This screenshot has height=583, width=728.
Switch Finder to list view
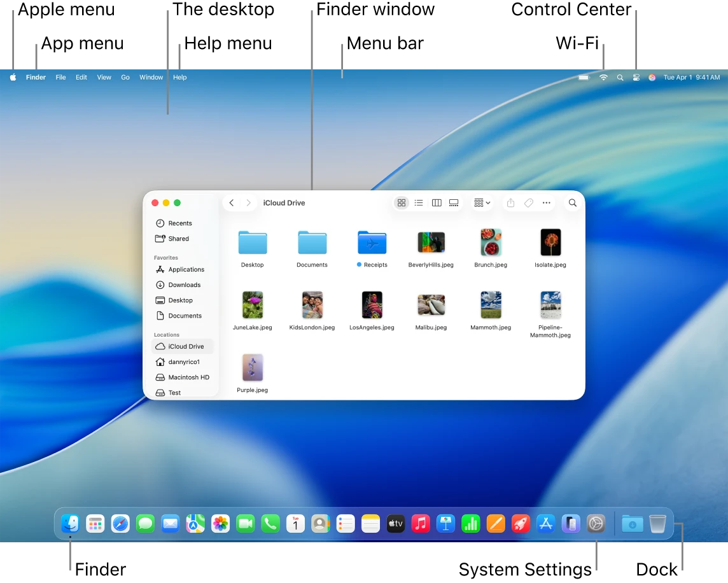pos(419,202)
